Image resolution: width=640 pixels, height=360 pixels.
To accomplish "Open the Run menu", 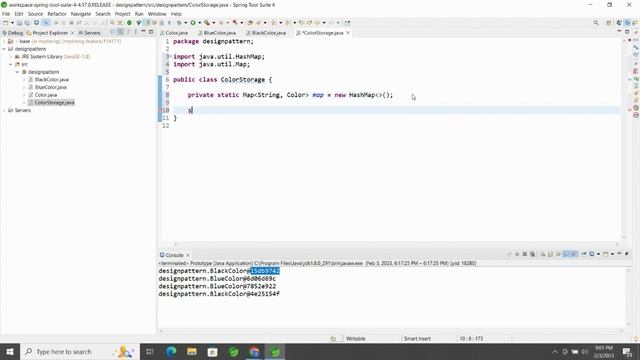I will pyautogui.click(x=139, y=14).
